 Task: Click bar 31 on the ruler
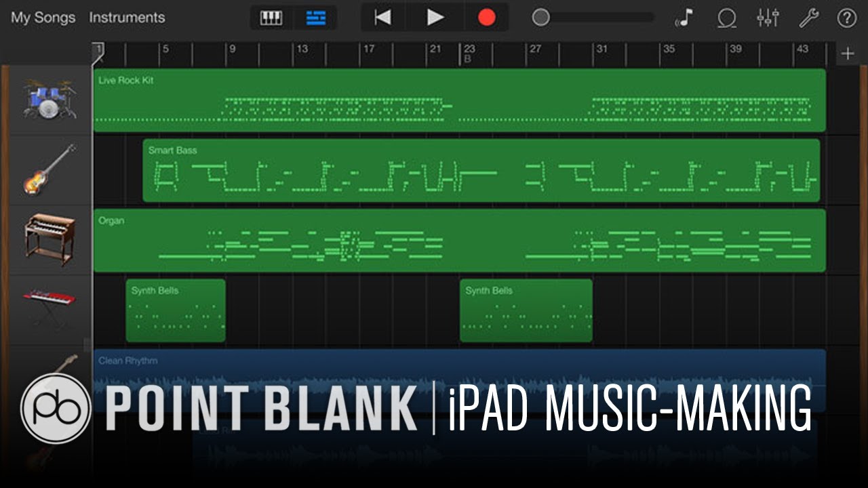[x=601, y=49]
